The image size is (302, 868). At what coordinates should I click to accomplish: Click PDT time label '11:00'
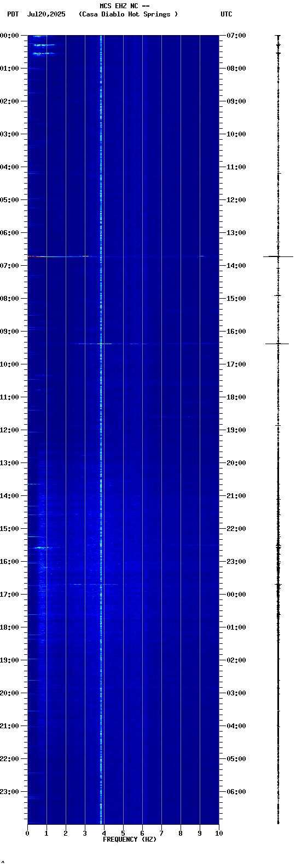(9, 397)
